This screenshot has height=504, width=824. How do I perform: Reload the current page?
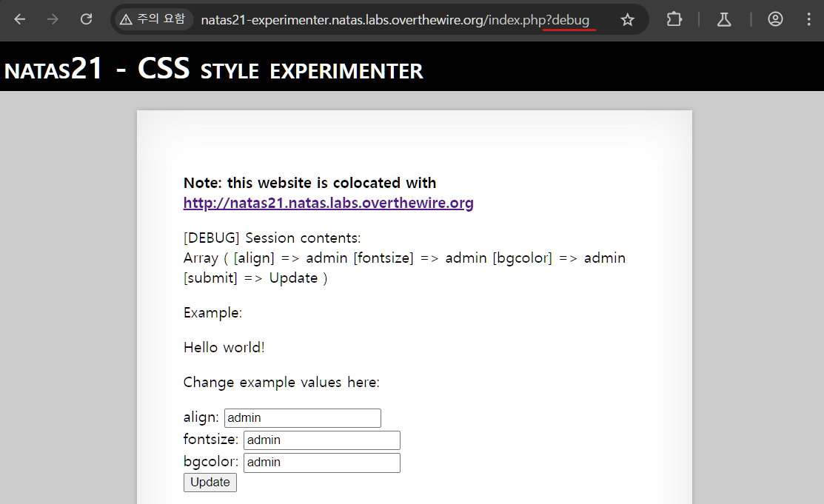pos(86,19)
